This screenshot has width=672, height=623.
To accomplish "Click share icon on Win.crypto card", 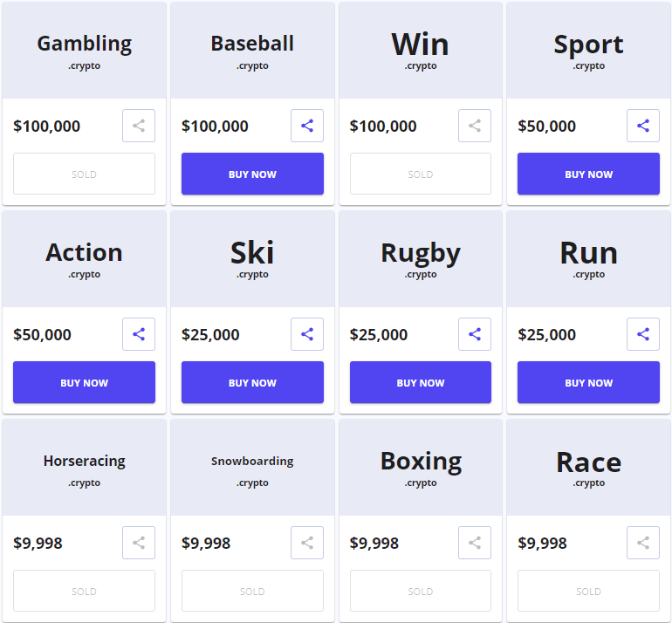I will (x=475, y=126).
